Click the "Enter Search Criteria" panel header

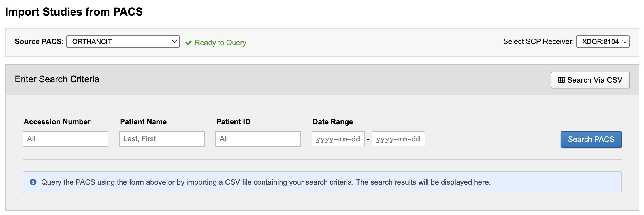[x=57, y=79]
